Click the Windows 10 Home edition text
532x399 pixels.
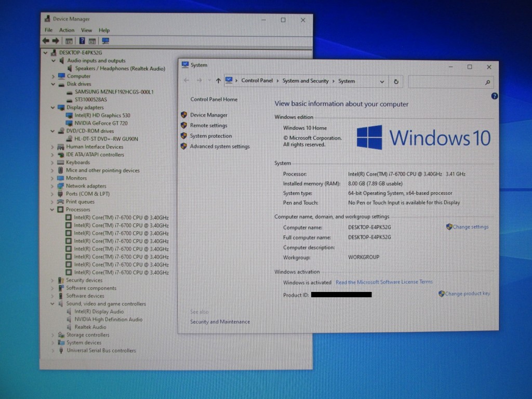click(x=305, y=128)
